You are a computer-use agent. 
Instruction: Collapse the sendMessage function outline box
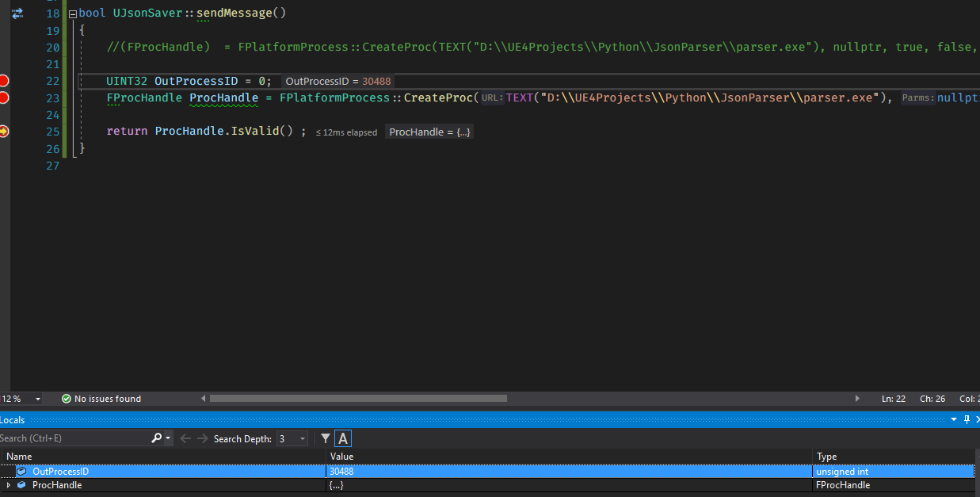73,14
